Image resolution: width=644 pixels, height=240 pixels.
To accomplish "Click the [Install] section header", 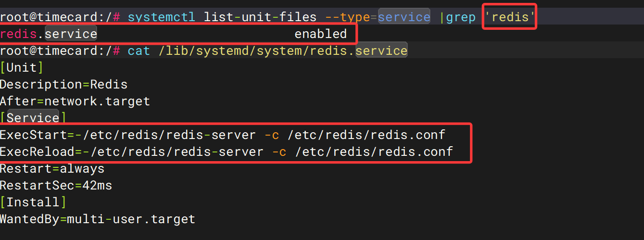I will pos(33,202).
